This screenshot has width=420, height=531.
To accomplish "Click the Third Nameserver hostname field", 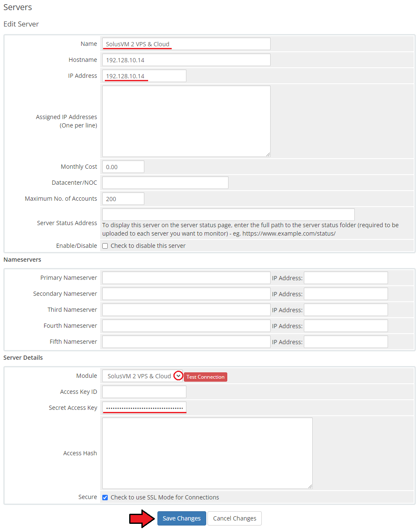I will (x=186, y=310).
